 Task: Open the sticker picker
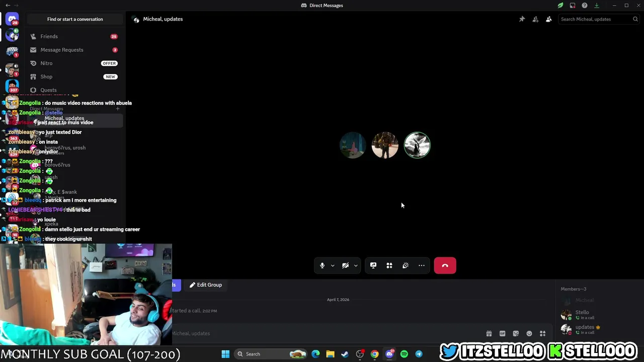click(516, 333)
